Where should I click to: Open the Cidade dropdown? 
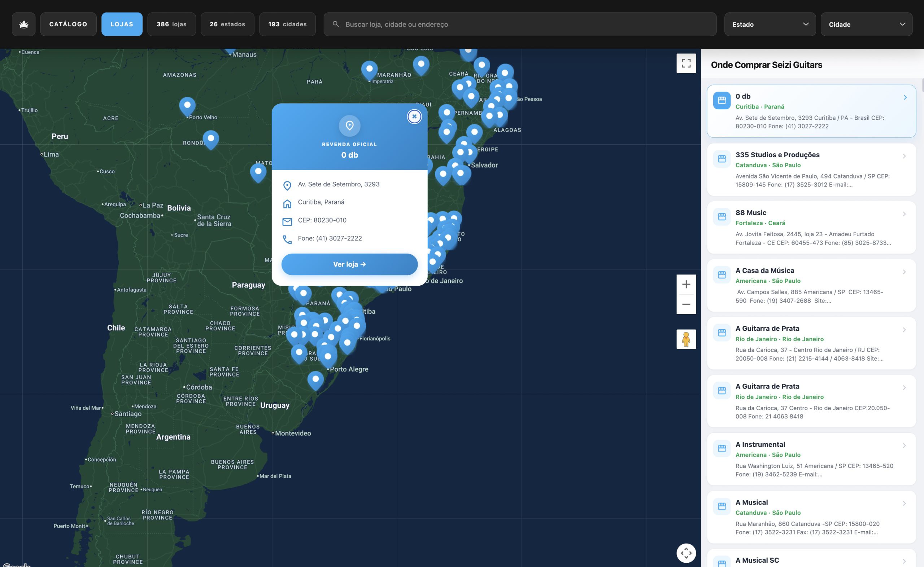tap(866, 25)
